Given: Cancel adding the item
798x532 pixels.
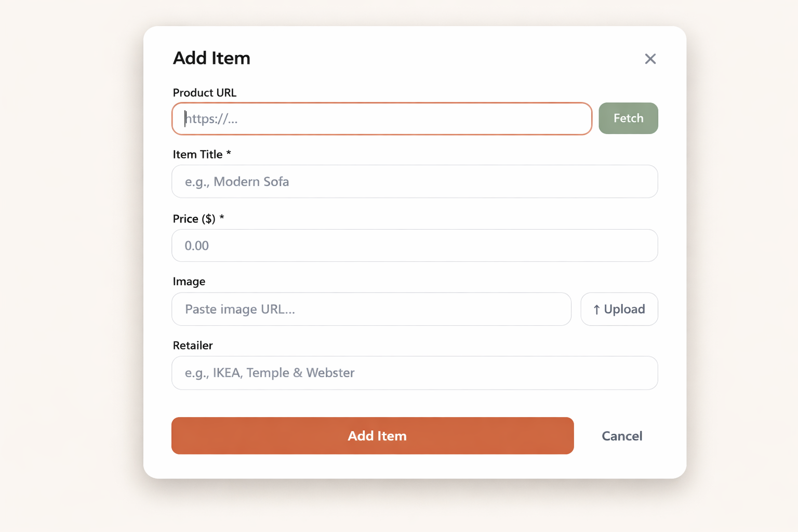Looking at the screenshot, I should coord(622,436).
